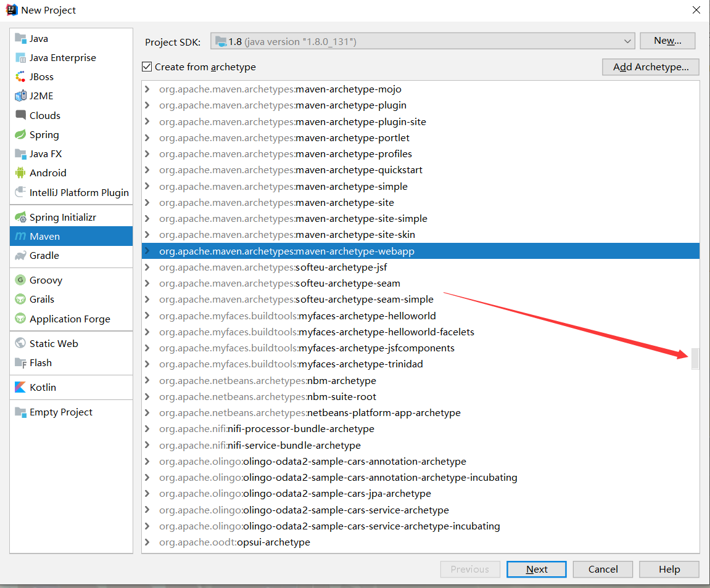Open Help for this dialog

669,569
